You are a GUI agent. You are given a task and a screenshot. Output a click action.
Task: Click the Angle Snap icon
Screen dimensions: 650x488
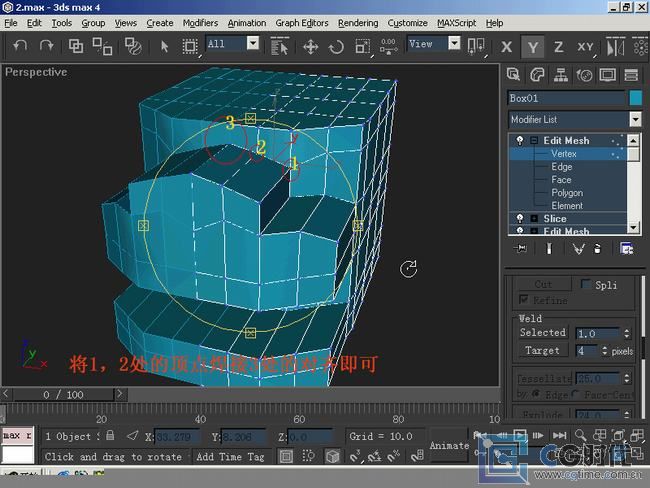(374, 456)
